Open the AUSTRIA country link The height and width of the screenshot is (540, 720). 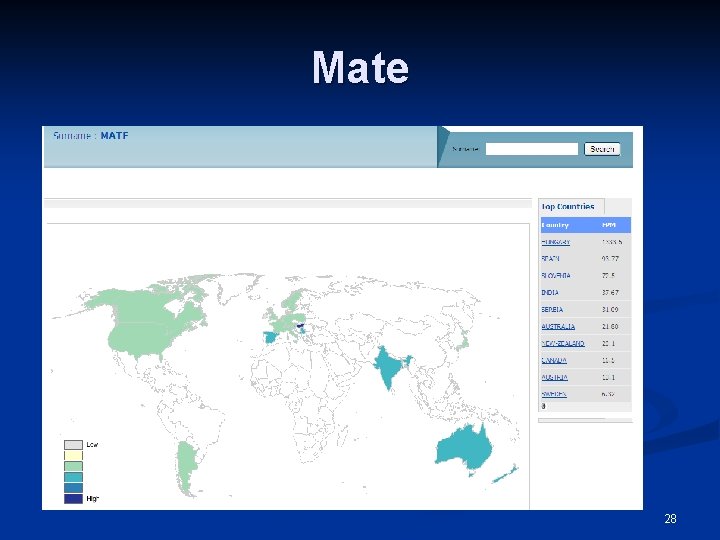click(x=554, y=377)
